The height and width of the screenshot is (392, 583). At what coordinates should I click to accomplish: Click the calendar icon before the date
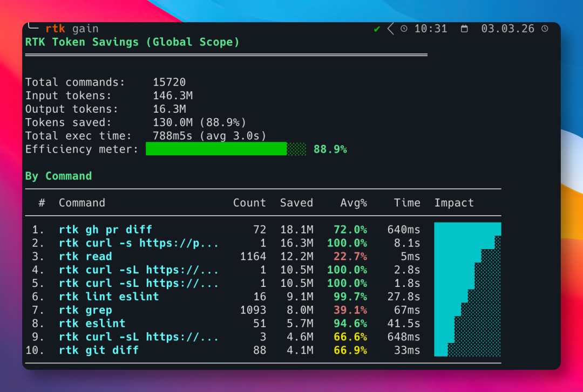(x=464, y=29)
